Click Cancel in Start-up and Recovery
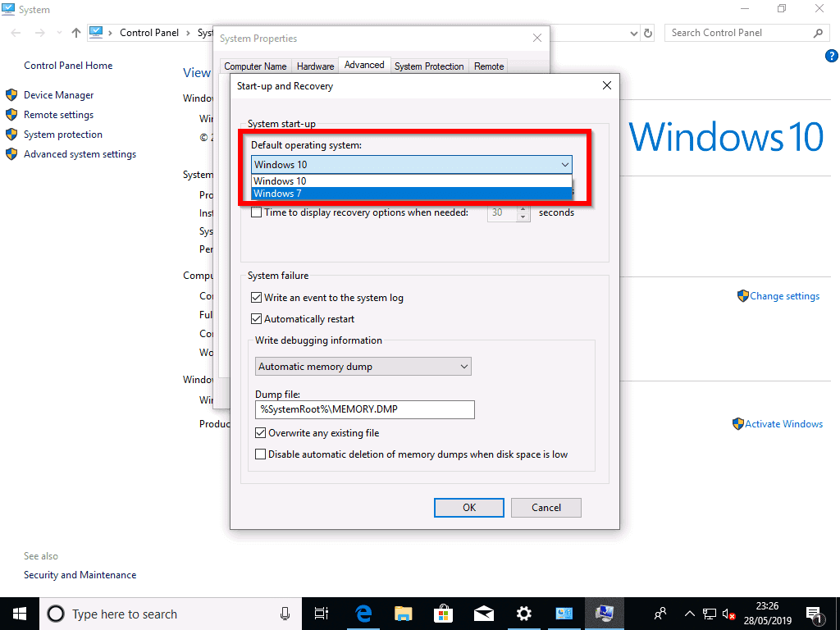The image size is (840, 630). pyautogui.click(x=546, y=507)
